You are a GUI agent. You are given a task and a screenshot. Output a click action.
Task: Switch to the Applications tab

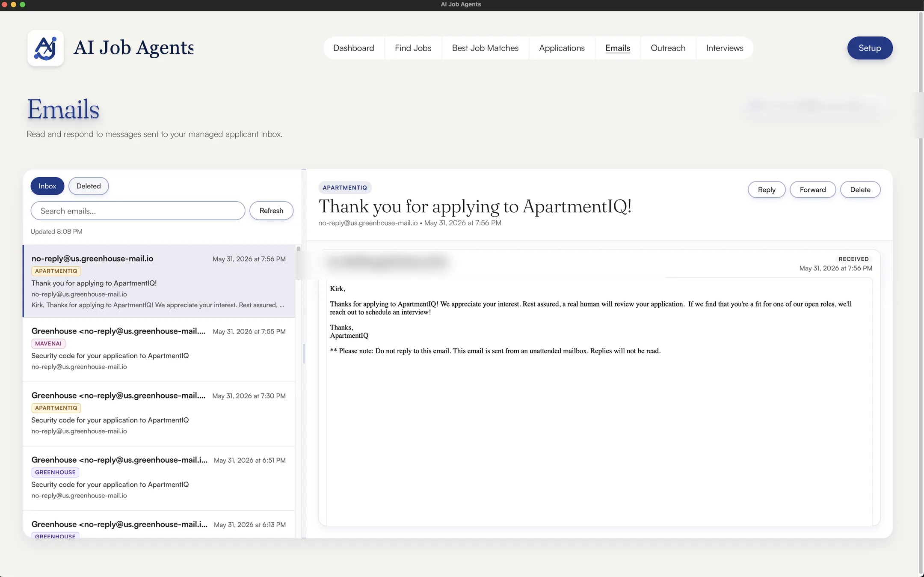(562, 48)
